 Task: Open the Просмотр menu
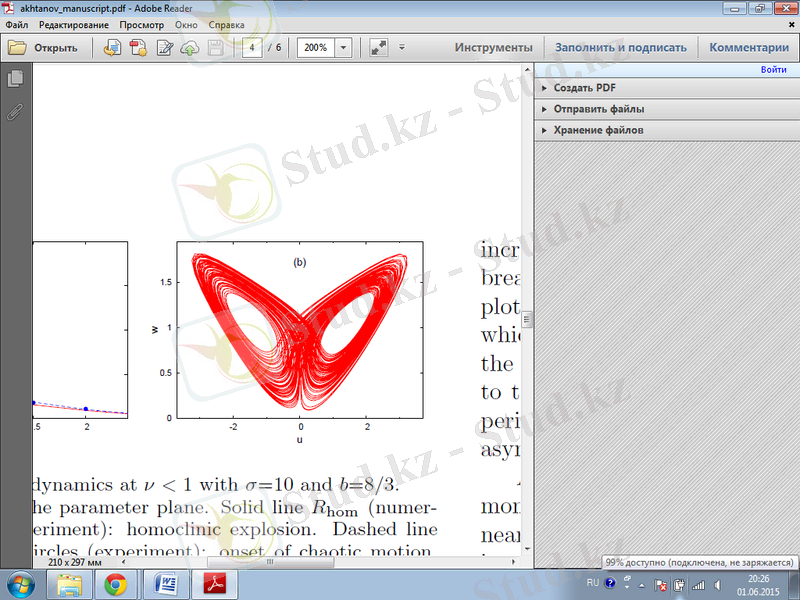tap(141, 22)
